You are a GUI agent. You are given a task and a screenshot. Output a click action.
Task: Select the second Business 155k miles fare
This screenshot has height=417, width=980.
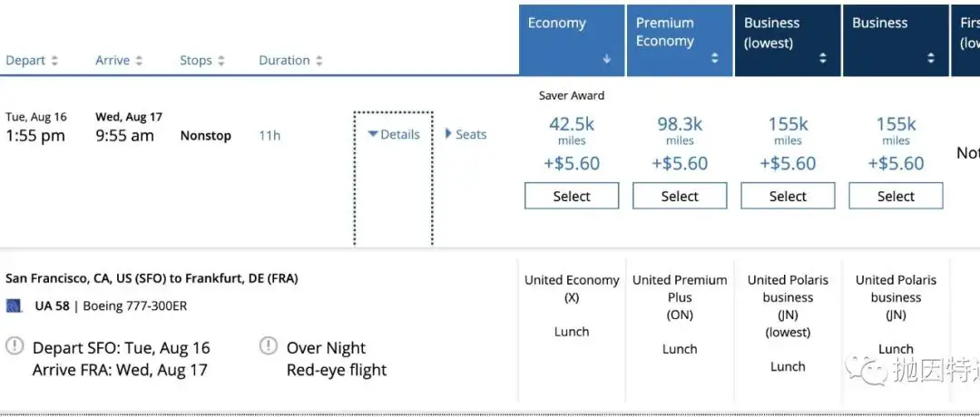pyautogui.click(x=896, y=196)
